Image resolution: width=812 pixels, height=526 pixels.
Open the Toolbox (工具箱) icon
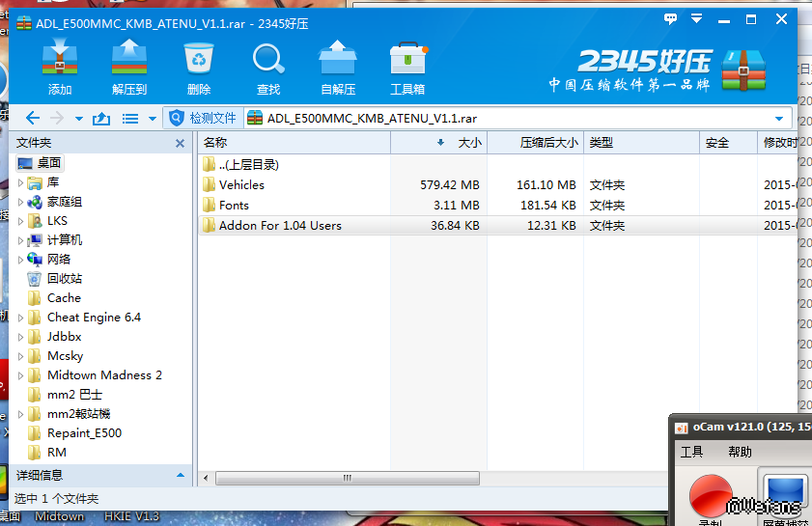tap(407, 58)
